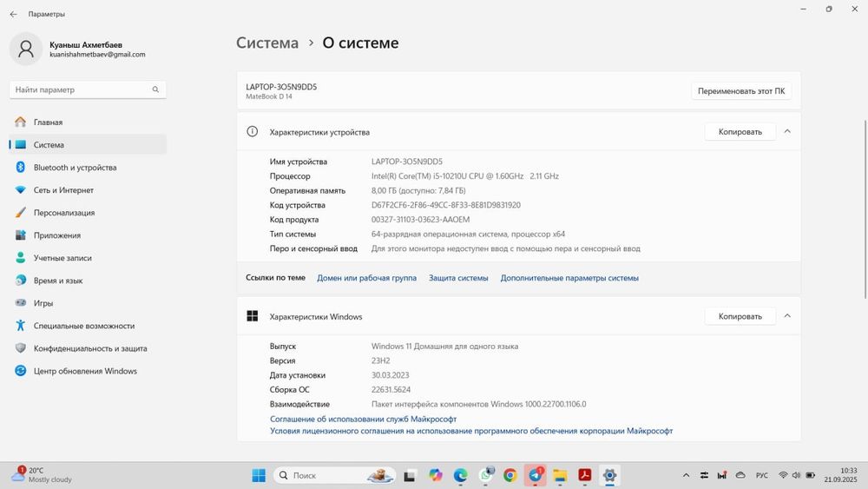Open WhatsApp from the taskbar
This screenshot has width=868, height=489.
click(486, 474)
